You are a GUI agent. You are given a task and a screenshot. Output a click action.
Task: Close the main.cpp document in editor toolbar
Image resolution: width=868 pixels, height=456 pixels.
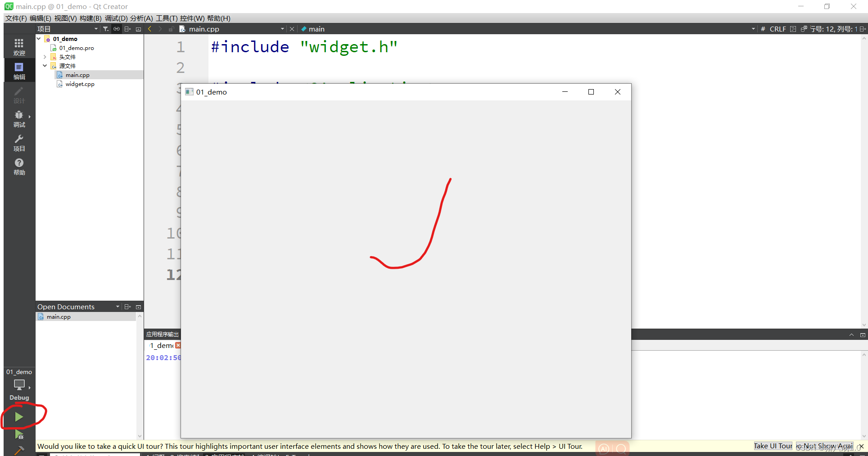(292, 29)
